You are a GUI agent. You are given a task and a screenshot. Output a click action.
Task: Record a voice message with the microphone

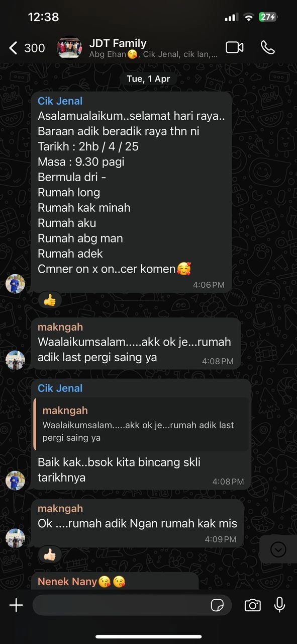point(280,605)
